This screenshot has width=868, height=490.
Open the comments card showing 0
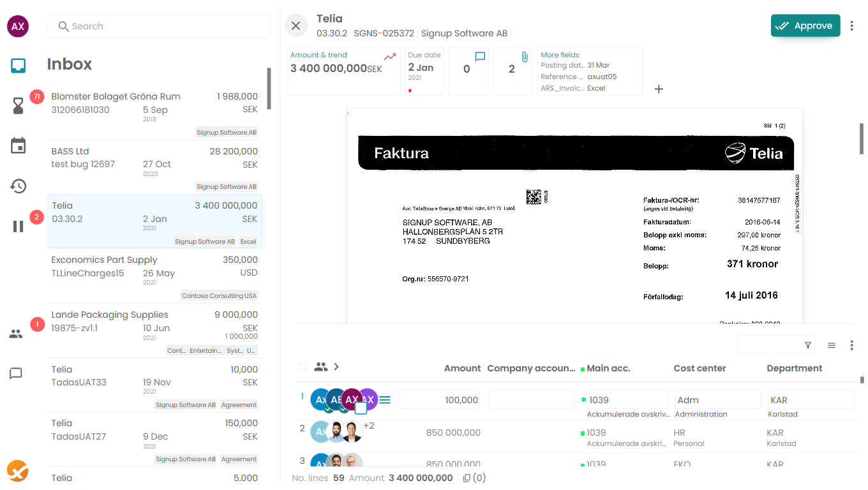468,71
